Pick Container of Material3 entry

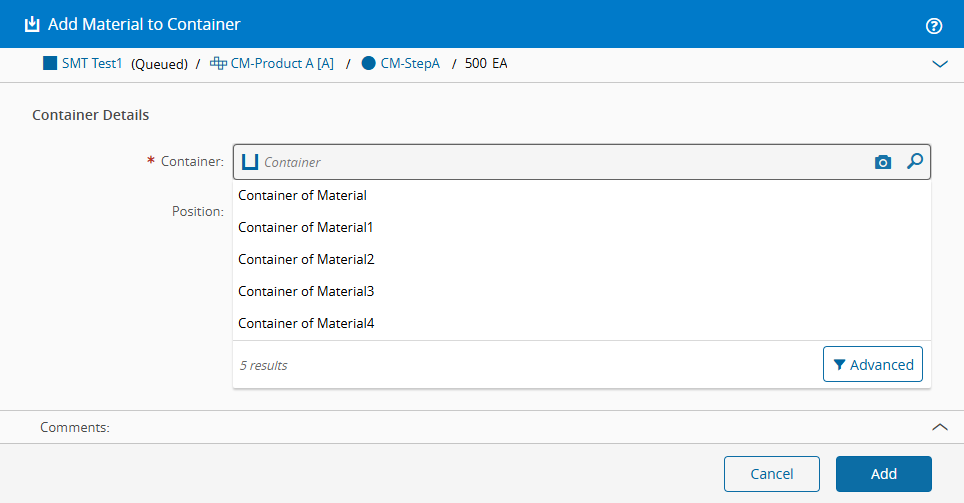[x=305, y=291]
